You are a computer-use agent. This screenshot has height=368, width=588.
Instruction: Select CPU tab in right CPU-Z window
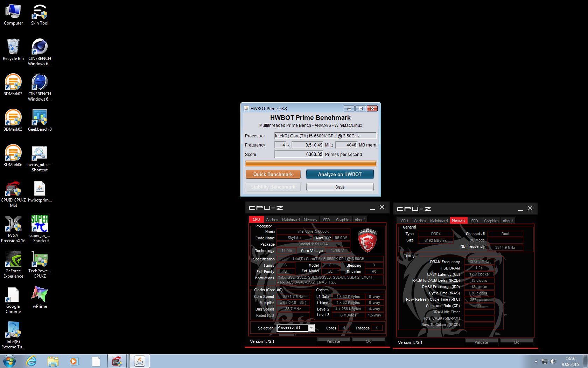tap(404, 221)
